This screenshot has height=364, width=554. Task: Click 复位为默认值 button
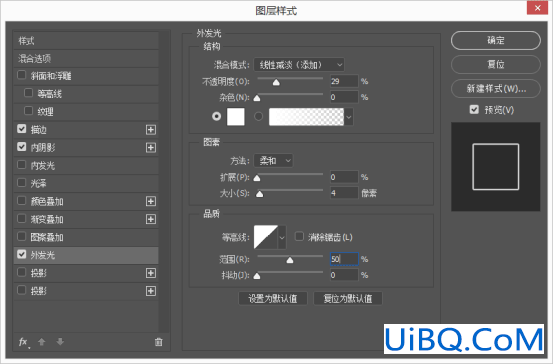[348, 299]
